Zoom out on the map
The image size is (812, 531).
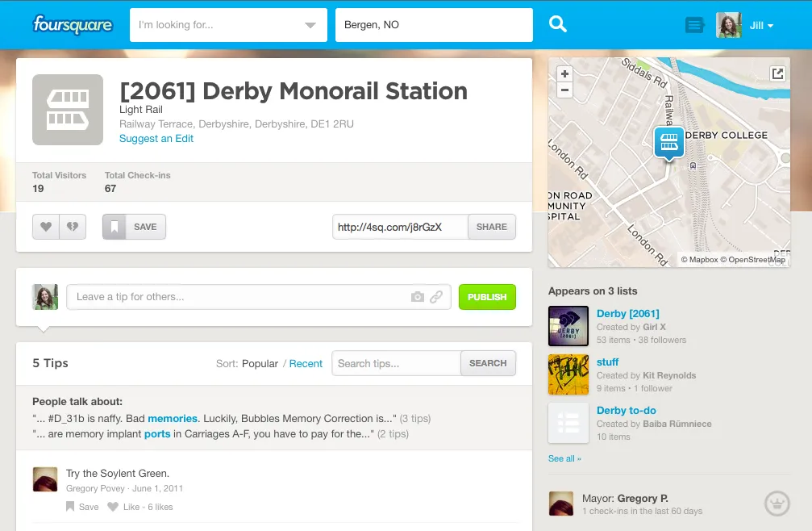coord(564,90)
